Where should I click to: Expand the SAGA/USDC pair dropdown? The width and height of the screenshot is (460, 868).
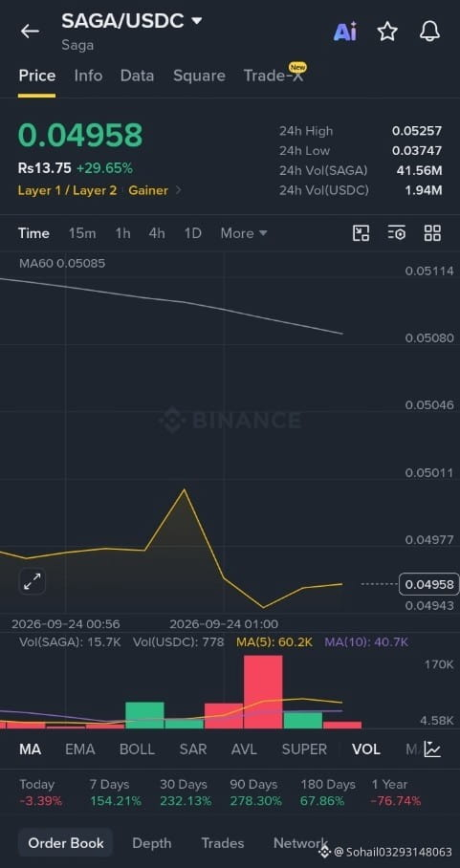pyautogui.click(x=196, y=21)
